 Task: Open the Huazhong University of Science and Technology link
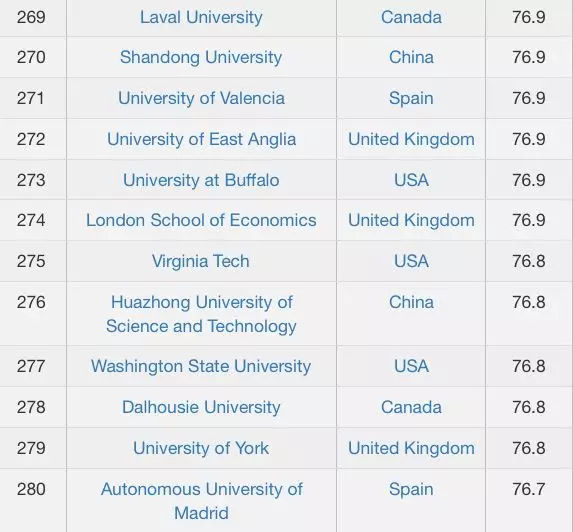coord(201,314)
